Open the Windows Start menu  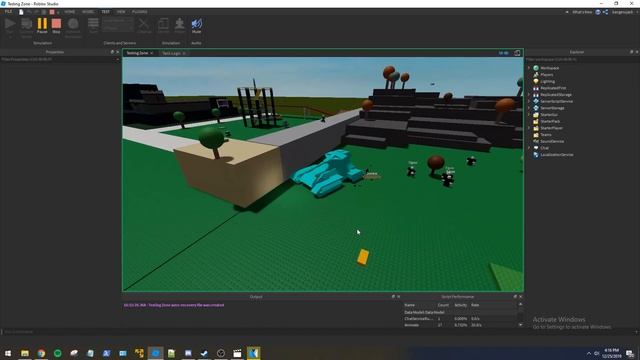pyautogui.click(x=8, y=353)
